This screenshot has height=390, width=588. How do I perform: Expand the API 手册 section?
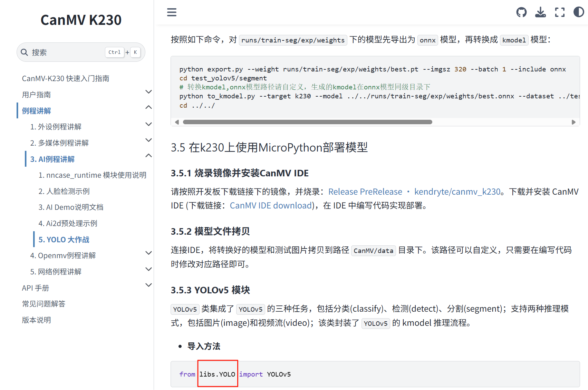point(148,285)
